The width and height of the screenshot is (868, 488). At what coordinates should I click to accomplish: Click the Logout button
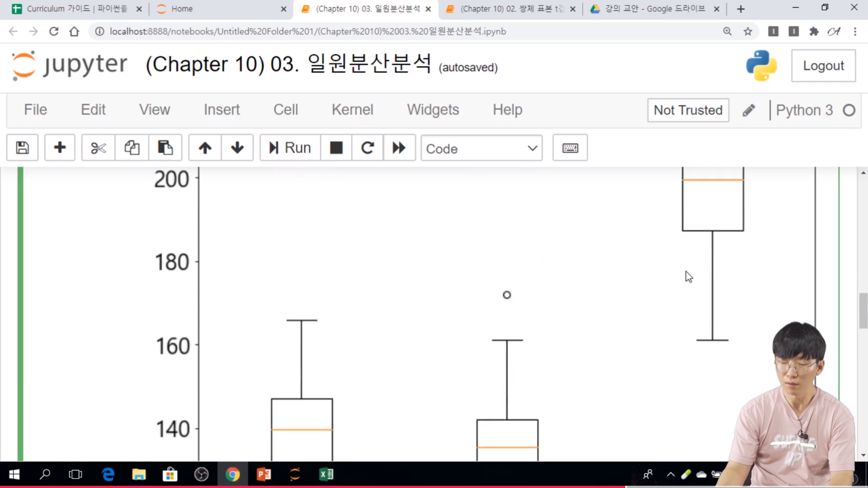point(823,66)
